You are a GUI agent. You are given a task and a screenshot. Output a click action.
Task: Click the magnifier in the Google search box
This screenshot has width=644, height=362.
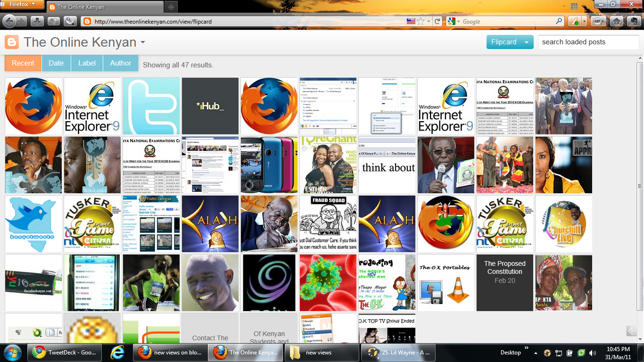pos(559,21)
